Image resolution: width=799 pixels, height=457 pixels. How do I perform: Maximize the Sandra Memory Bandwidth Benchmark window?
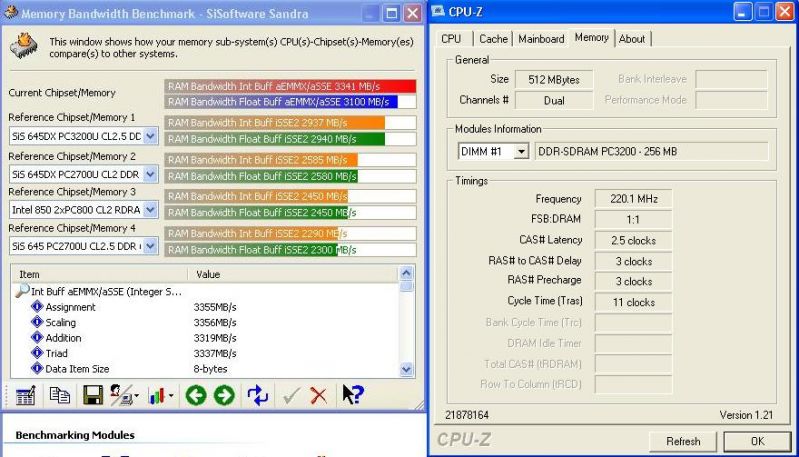click(391, 13)
